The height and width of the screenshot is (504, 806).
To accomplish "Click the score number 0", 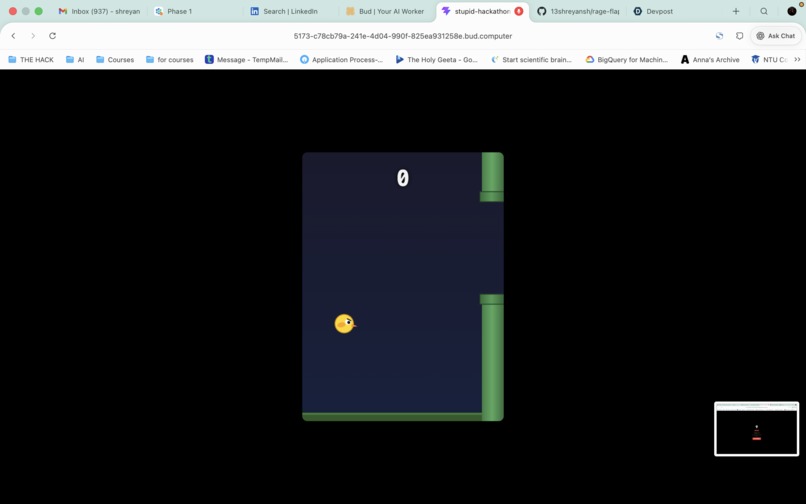I will pos(402,178).
